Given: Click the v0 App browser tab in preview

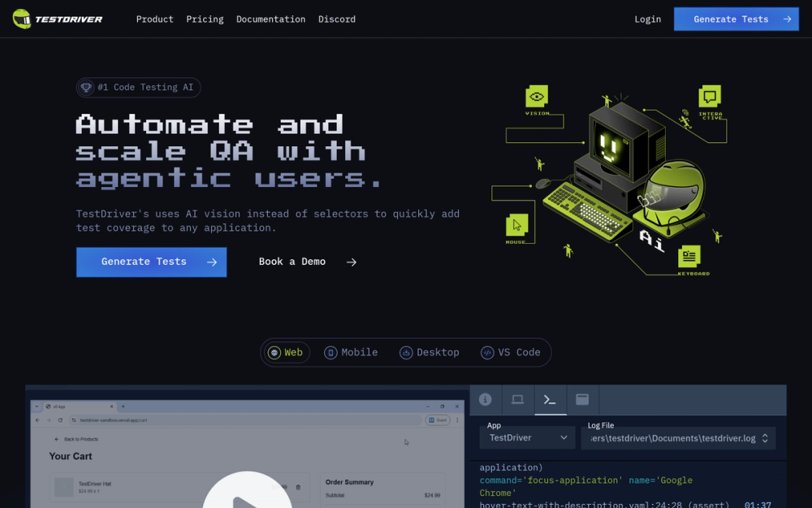Looking at the screenshot, I should (x=80, y=406).
